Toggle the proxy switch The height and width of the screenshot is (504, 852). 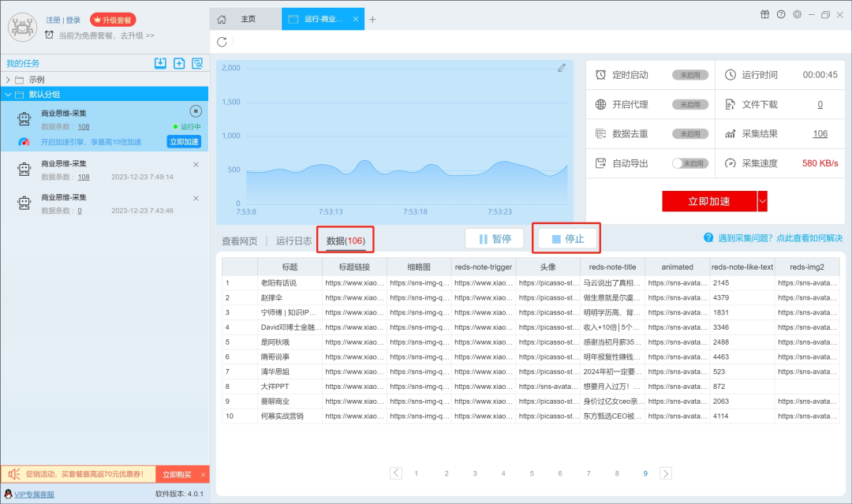click(690, 104)
